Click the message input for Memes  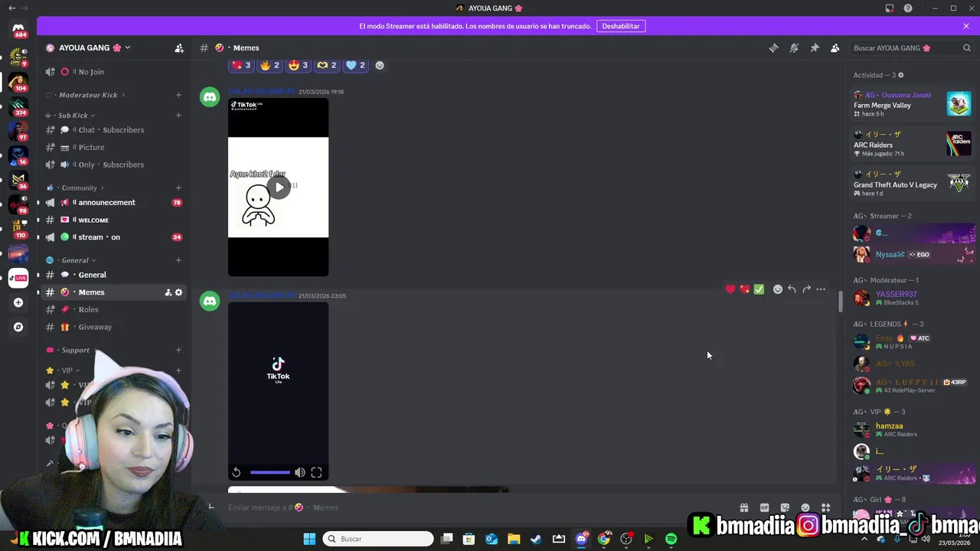[479, 507]
